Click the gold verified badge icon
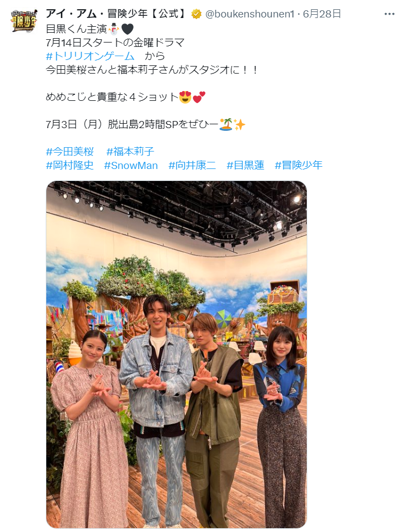Viewport: 407px width, 532px height. pyautogui.click(x=196, y=14)
